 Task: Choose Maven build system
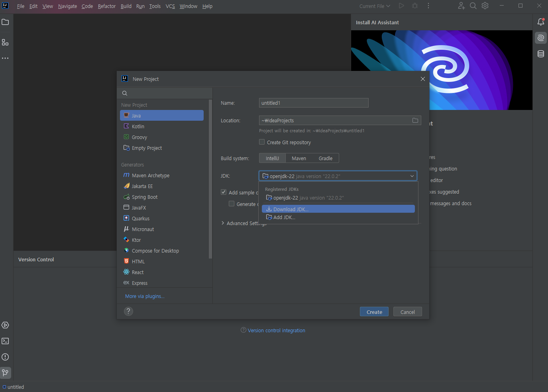click(x=299, y=158)
